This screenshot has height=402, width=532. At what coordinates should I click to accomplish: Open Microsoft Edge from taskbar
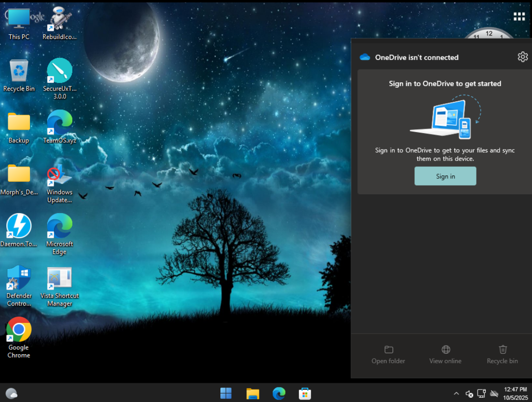279,393
